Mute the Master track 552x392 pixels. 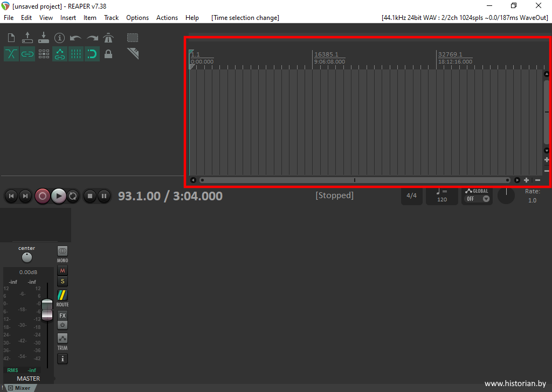tap(63, 270)
